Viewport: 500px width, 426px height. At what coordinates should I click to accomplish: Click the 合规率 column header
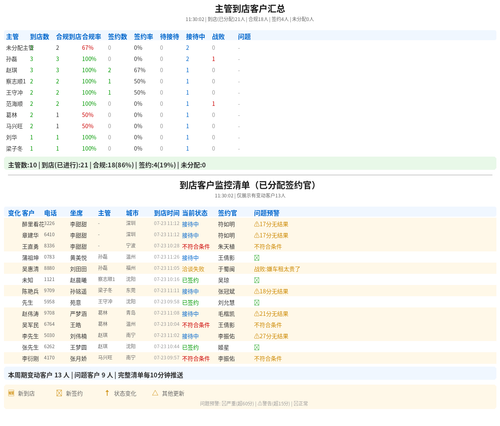pos(91,37)
